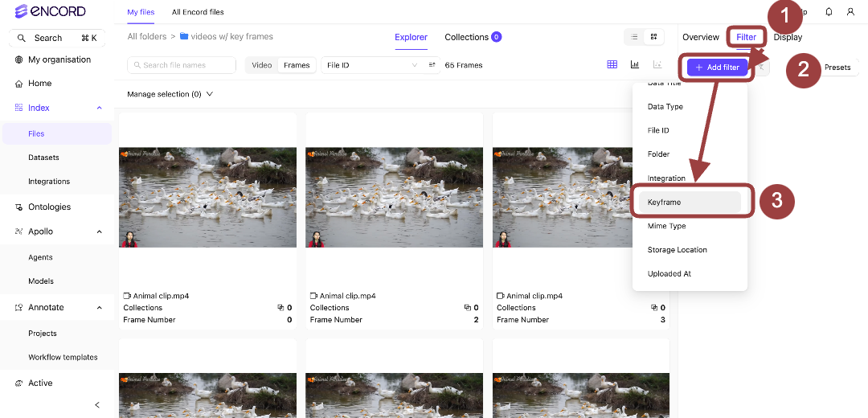Open the user profile icon
Viewport: 868px width, 418px height.
pos(851,11)
